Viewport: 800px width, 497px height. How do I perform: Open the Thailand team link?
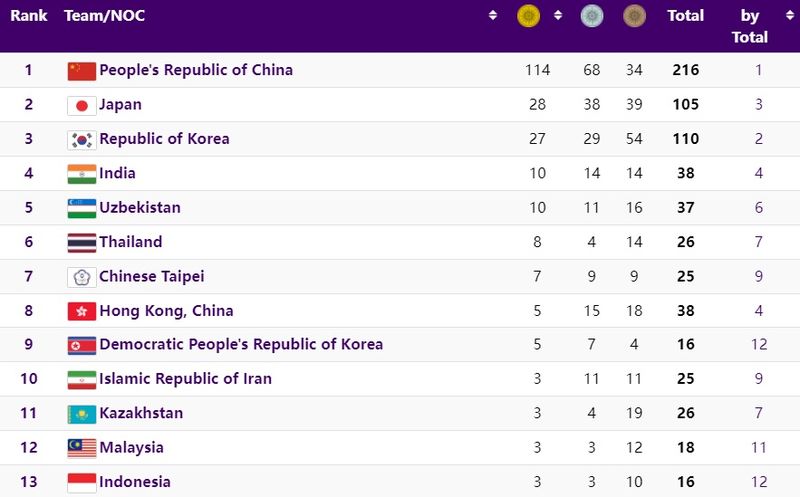point(130,242)
